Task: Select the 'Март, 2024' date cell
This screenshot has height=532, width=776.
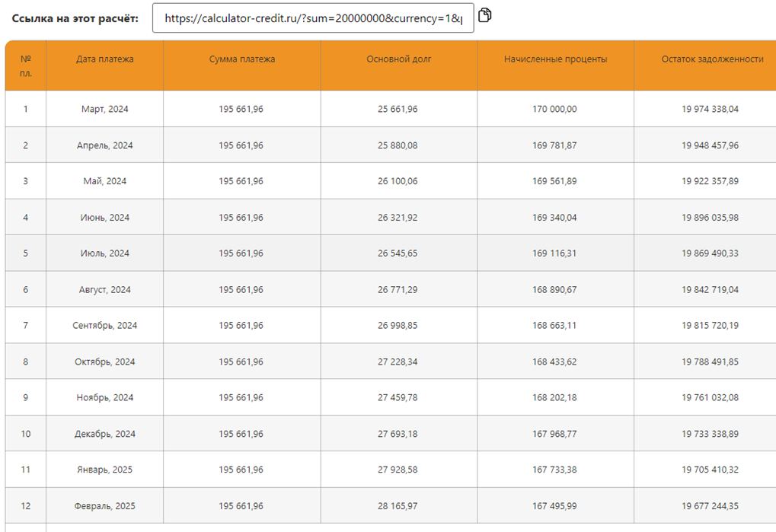Action: pos(104,109)
